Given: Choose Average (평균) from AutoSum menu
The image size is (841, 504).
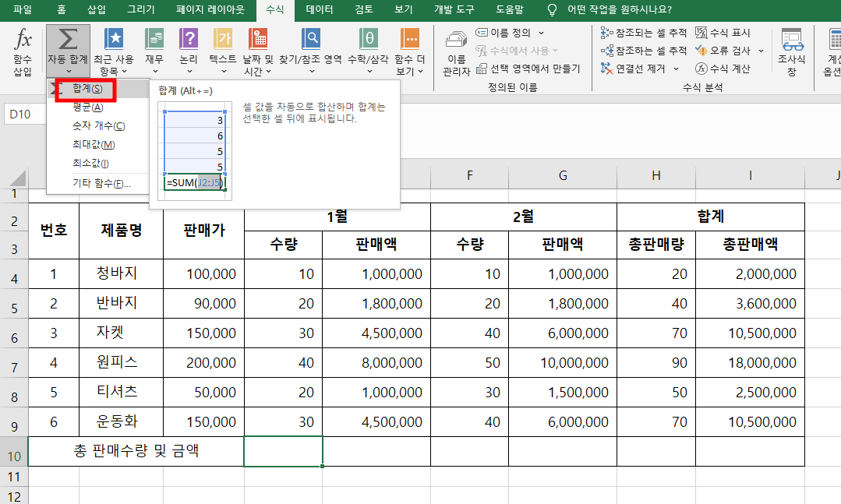Looking at the screenshot, I should click(x=98, y=107).
